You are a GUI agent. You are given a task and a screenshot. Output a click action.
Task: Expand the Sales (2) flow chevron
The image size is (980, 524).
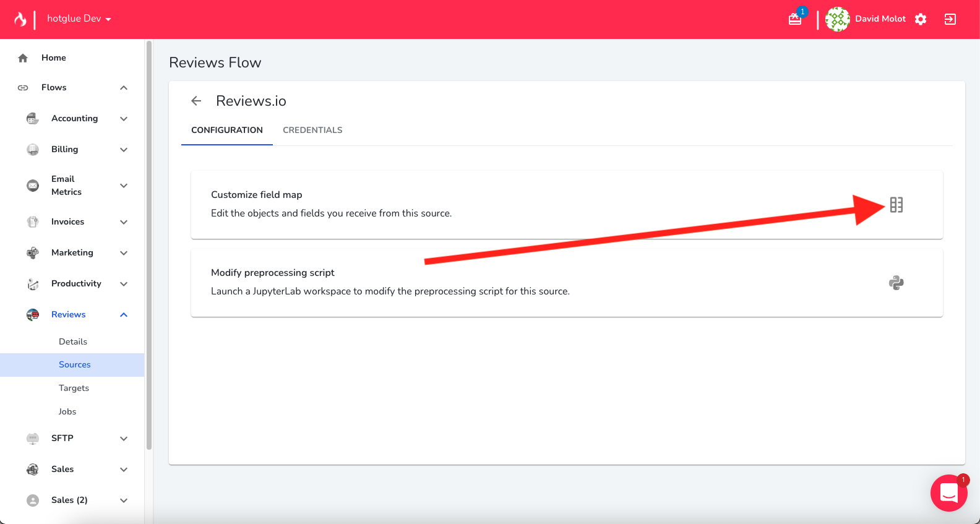tap(124, 500)
